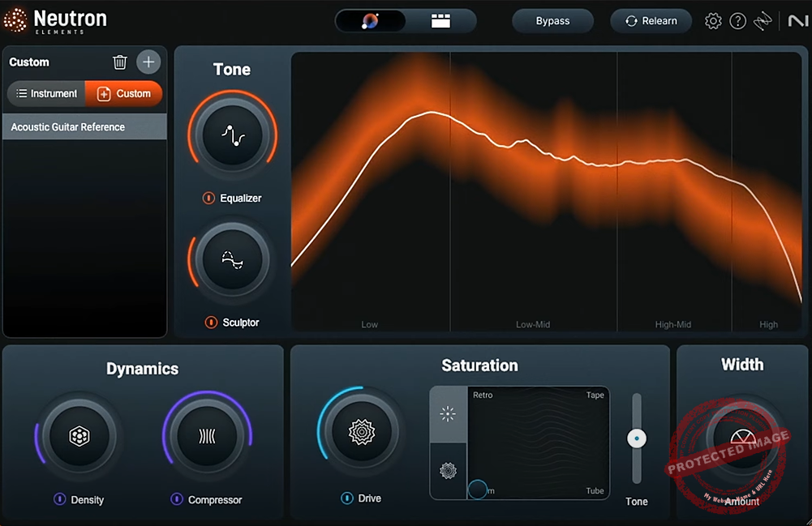Viewport: 812px width, 526px height.
Task: Click the Tube corner of saturation pad
Action: pyautogui.click(x=595, y=491)
